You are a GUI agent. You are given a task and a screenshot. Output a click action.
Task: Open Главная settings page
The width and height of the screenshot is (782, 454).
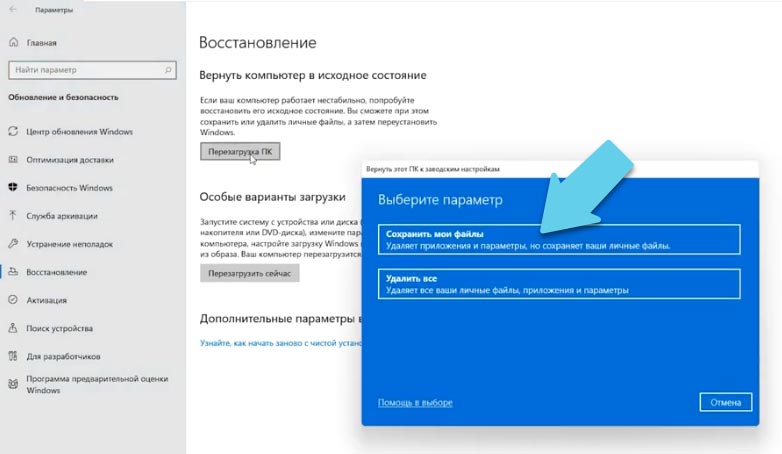(x=41, y=43)
